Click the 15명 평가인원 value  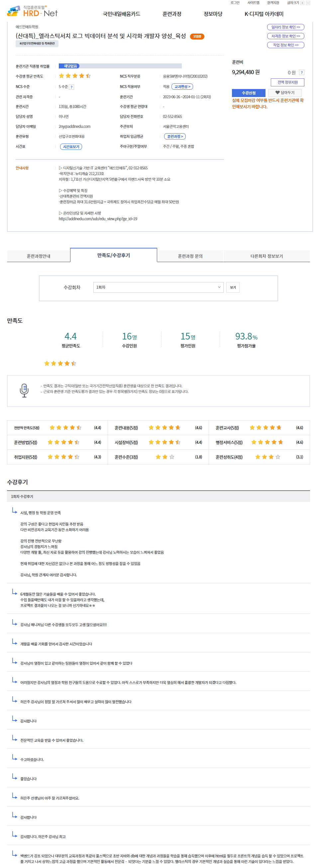(188, 337)
